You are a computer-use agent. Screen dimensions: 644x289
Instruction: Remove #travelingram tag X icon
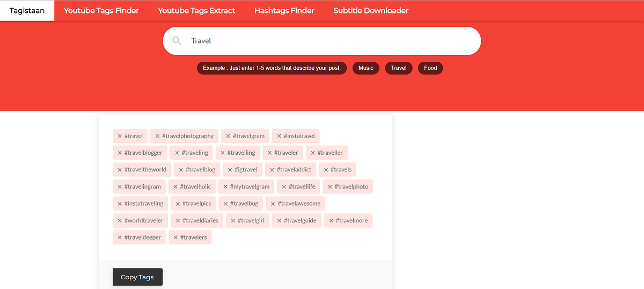120,186
